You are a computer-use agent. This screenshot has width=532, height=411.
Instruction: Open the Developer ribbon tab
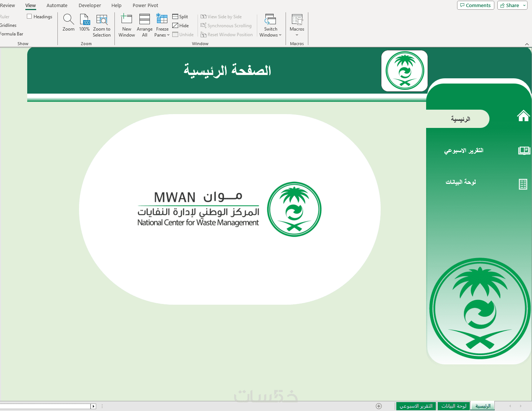coord(90,5)
